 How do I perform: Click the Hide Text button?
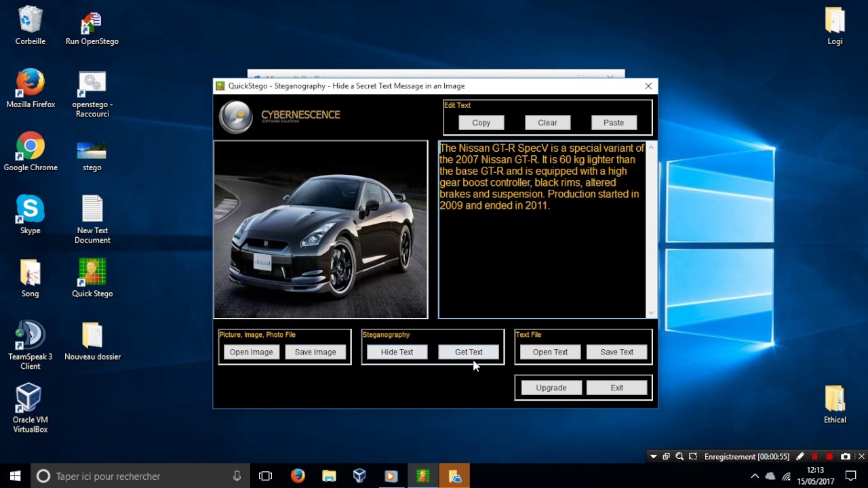coord(397,352)
